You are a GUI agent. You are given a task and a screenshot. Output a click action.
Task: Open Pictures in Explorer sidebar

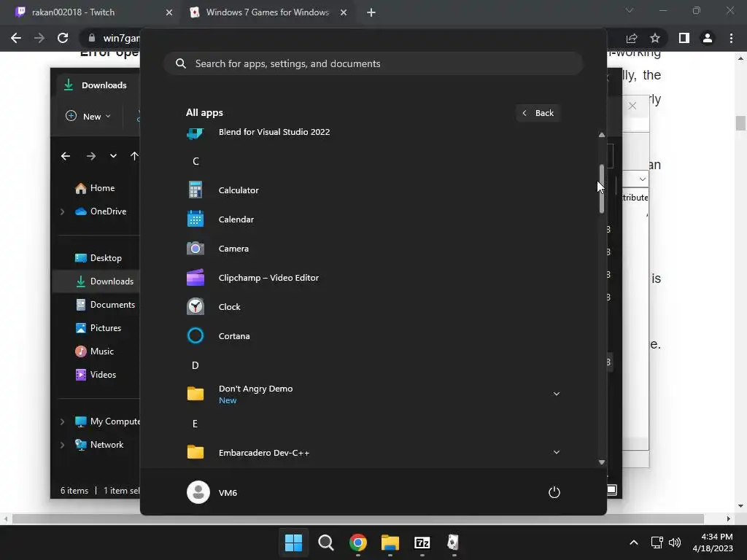pos(98,328)
